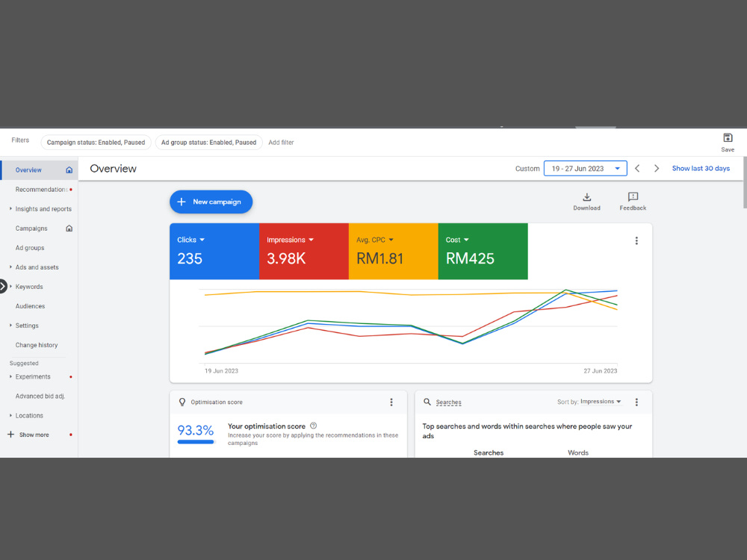Click help icon next to Your optimisation score
Image resolution: width=747 pixels, height=560 pixels.
point(313,426)
